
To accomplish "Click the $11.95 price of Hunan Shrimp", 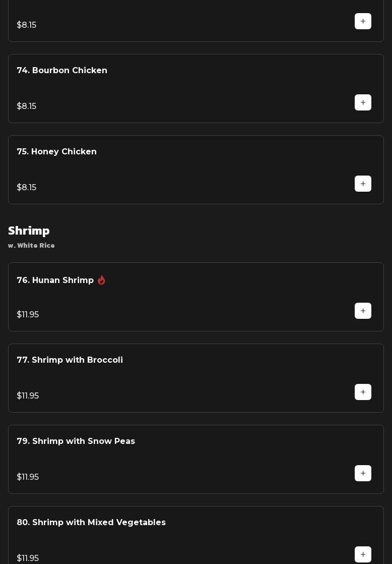I will click(x=28, y=315).
